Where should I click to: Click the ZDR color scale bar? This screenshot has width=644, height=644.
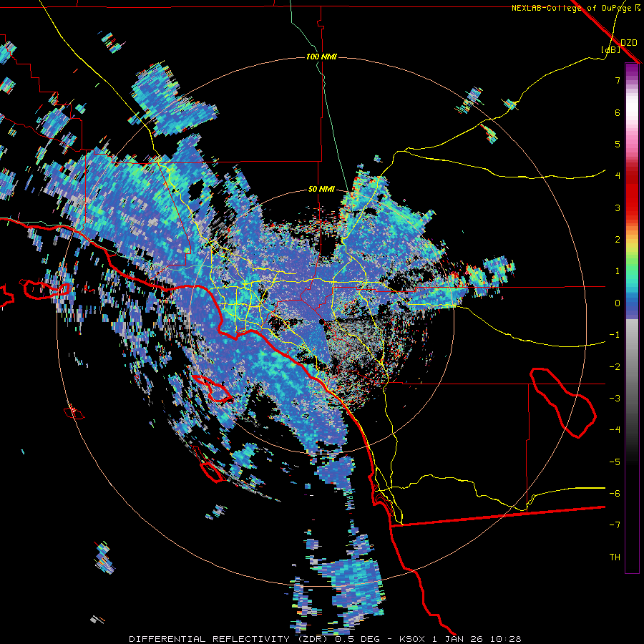[x=632, y=318]
